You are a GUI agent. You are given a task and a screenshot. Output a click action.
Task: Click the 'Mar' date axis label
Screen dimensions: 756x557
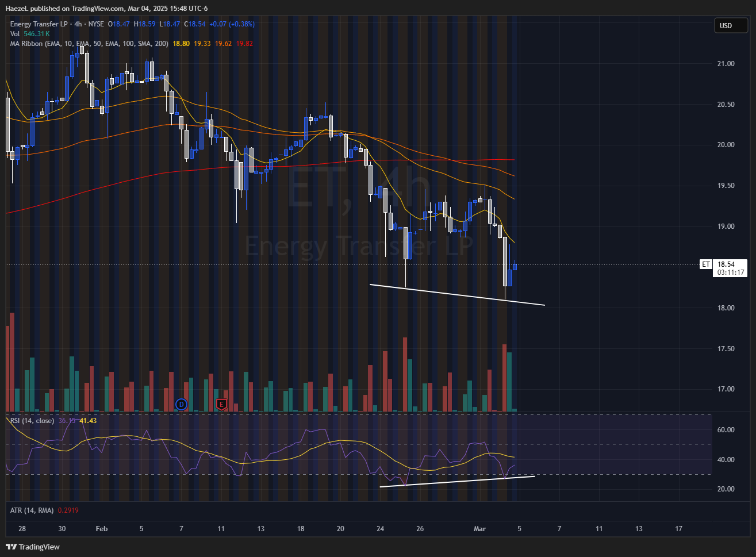coord(479,529)
